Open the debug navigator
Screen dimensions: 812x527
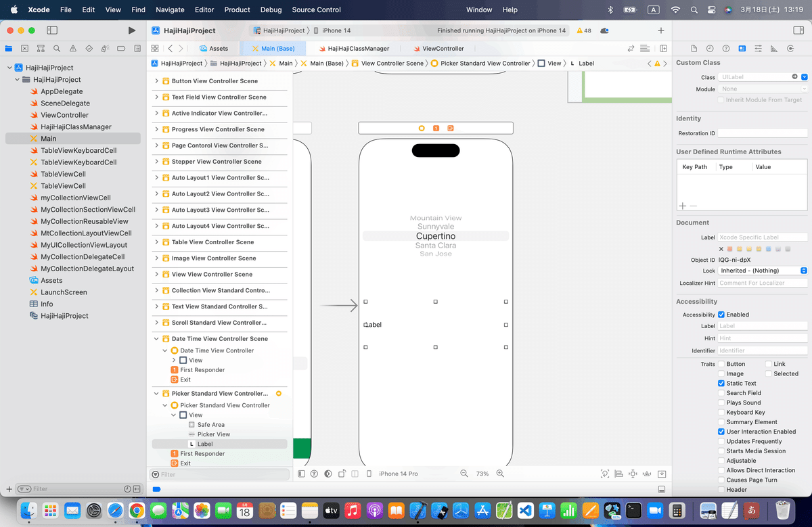pyautogui.click(x=106, y=49)
